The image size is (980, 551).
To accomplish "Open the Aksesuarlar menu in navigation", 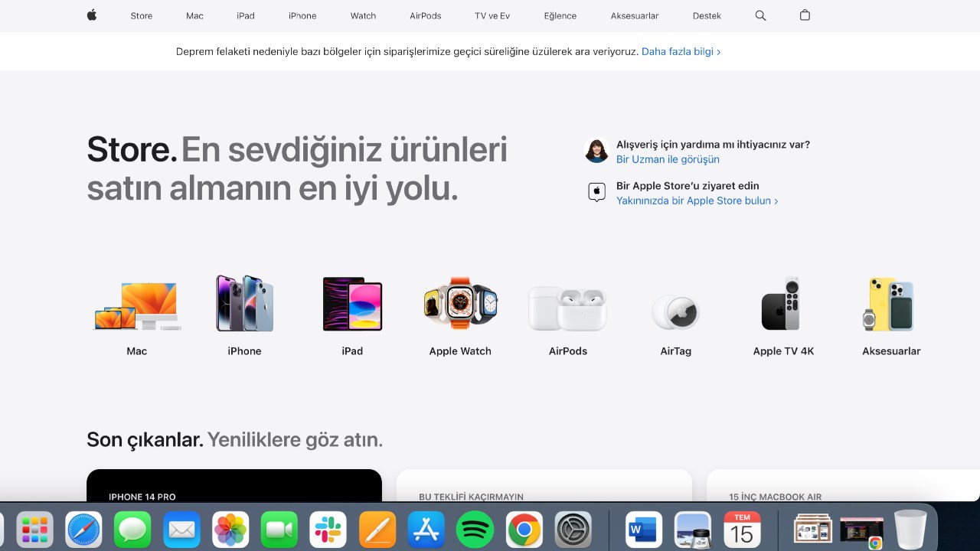I will click(635, 15).
